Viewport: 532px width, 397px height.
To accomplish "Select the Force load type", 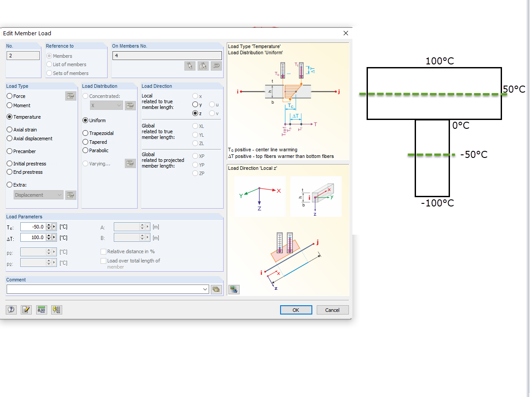I will point(9,96).
